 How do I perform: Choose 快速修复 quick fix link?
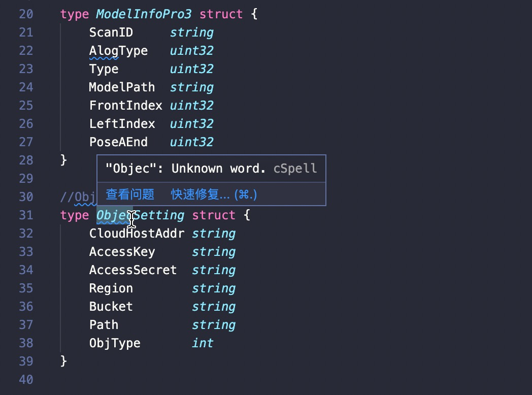coord(214,194)
